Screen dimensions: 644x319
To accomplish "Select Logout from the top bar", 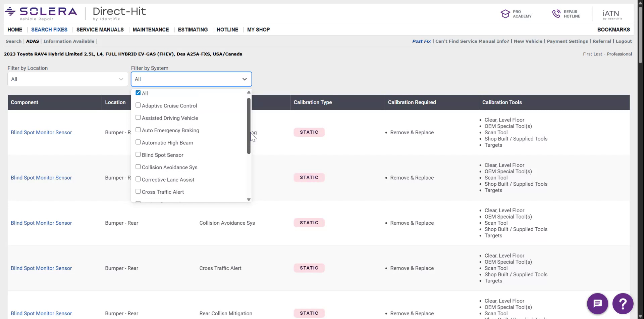I will tap(624, 41).
